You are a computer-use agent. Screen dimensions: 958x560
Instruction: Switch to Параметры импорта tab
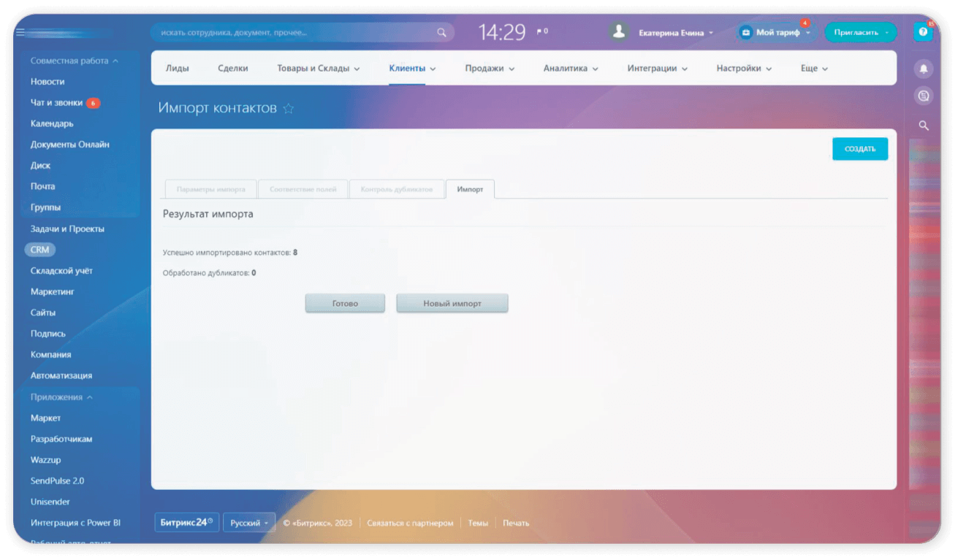tap(211, 189)
